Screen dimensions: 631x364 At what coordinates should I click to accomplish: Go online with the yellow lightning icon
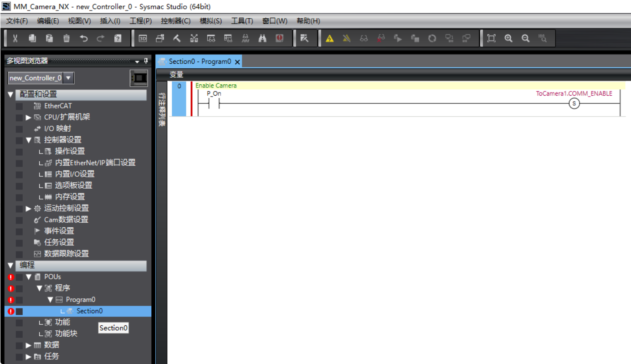click(330, 38)
